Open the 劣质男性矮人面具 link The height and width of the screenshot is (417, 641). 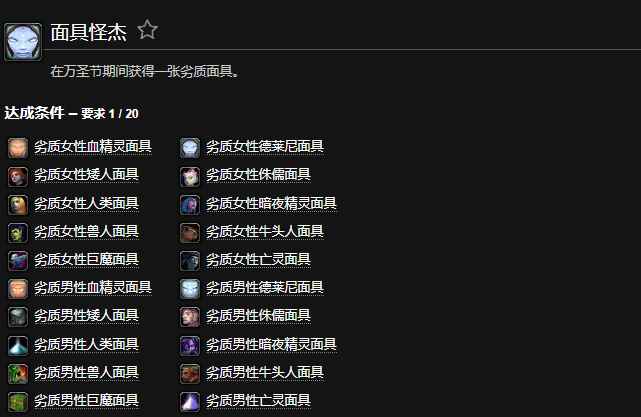[86, 316]
